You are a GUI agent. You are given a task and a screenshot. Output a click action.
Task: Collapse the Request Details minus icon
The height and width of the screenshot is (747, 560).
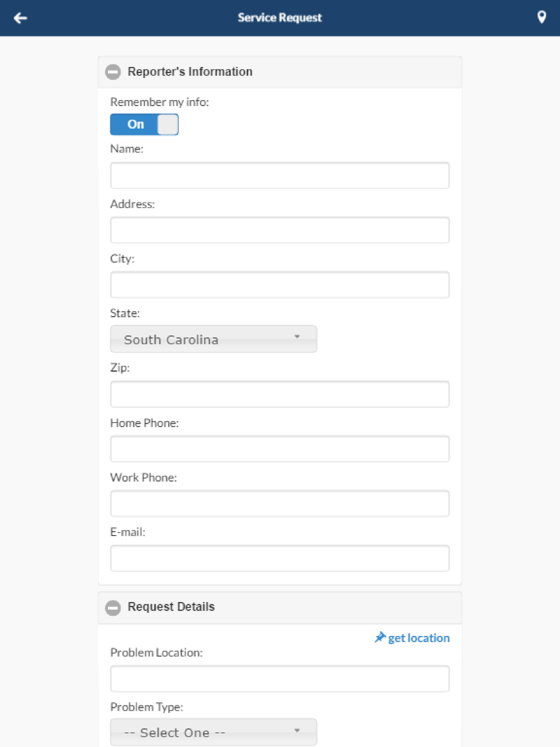[113, 608]
